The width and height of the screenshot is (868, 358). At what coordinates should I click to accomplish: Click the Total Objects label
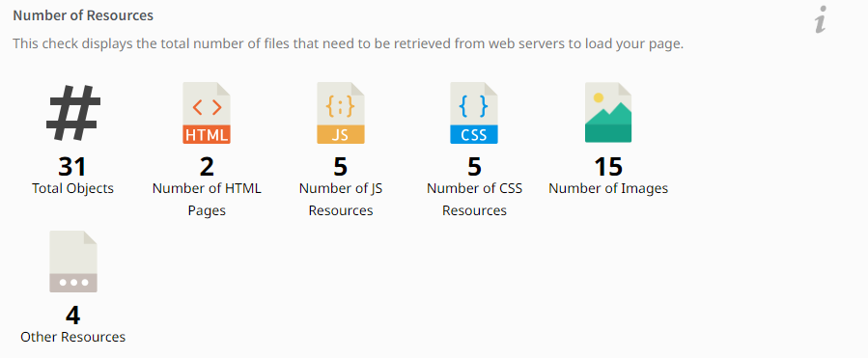click(72, 188)
